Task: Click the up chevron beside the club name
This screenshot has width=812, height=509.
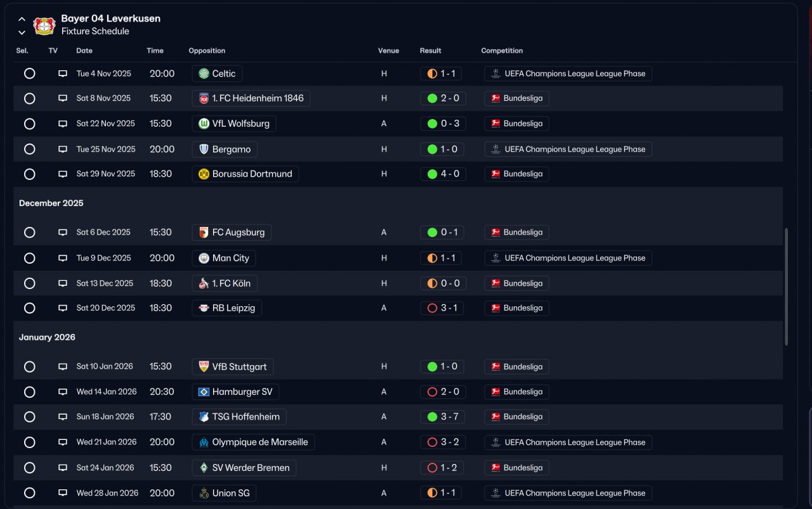Action: coord(22,19)
